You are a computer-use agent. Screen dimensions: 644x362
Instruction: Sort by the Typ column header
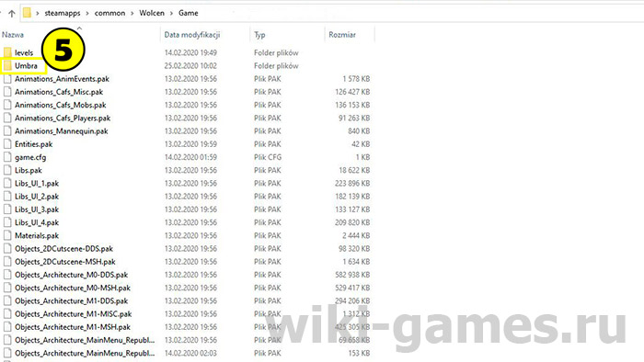point(259,35)
